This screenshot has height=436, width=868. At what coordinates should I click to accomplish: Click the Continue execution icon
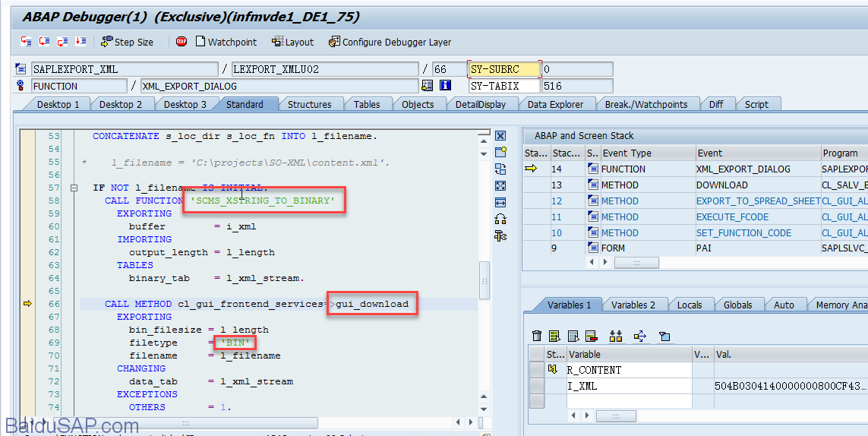[80, 42]
